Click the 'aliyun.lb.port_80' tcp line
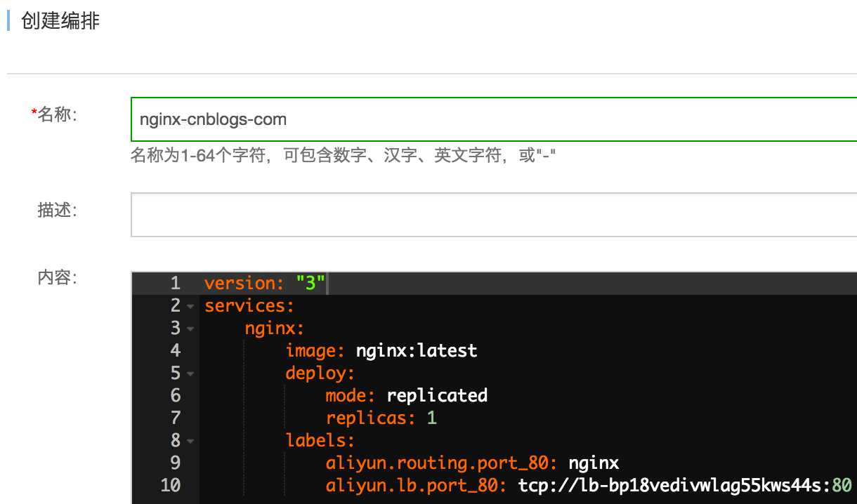 [x=589, y=485]
